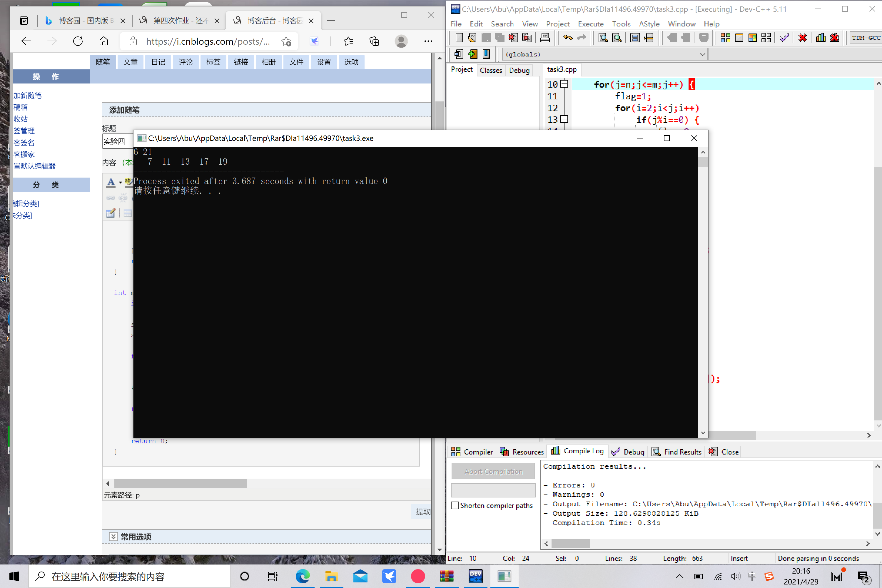Image resolution: width=882 pixels, height=588 pixels.
Task: Click the Profile Analysis bar-chart icon
Action: [x=821, y=38]
